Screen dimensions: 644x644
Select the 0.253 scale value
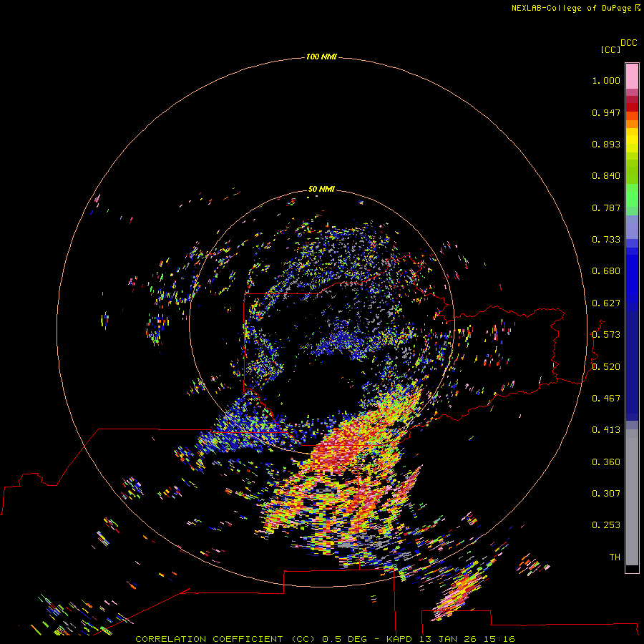606,525
